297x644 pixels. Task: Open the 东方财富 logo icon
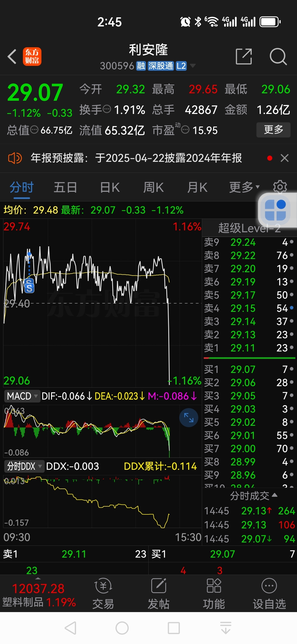click(32, 57)
